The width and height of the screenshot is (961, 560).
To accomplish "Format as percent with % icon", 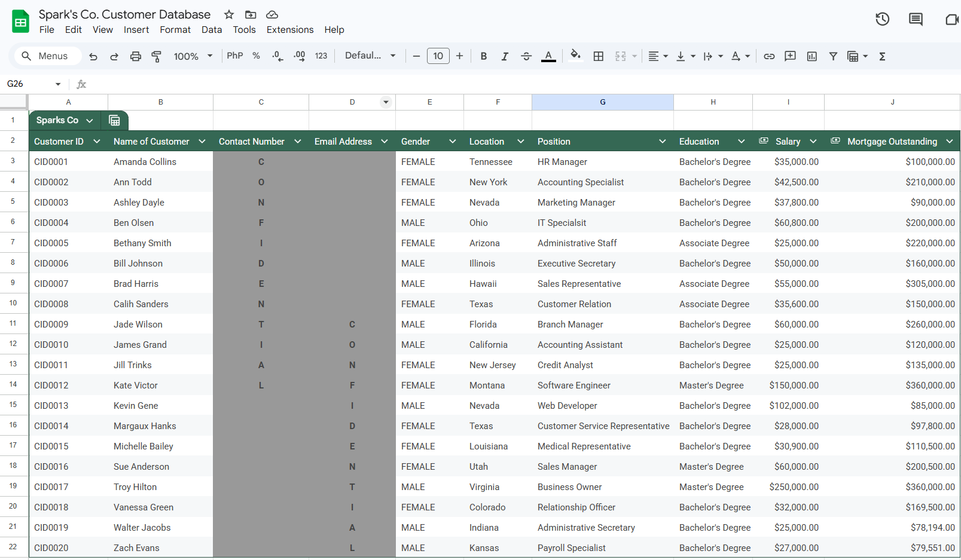I will coord(256,56).
